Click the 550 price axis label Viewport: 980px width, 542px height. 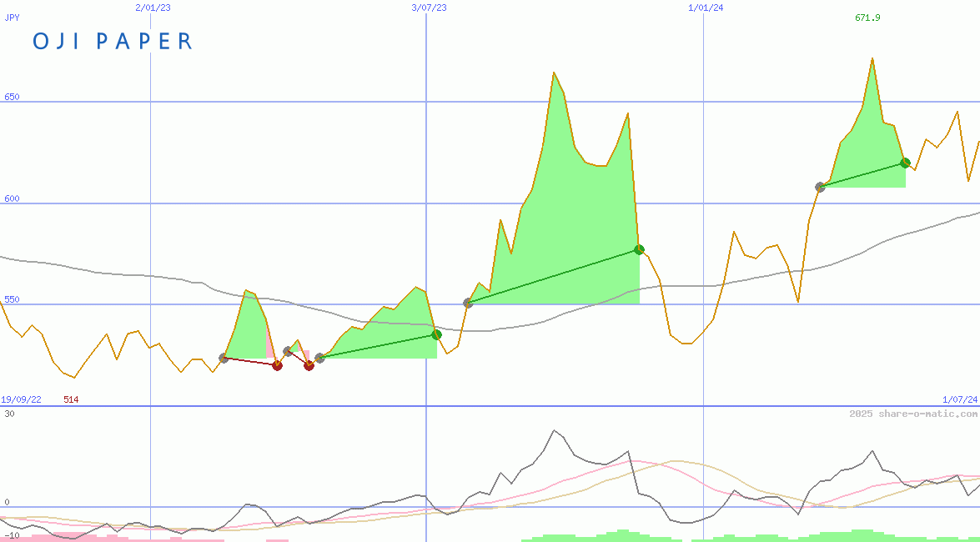(x=12, y=299)
